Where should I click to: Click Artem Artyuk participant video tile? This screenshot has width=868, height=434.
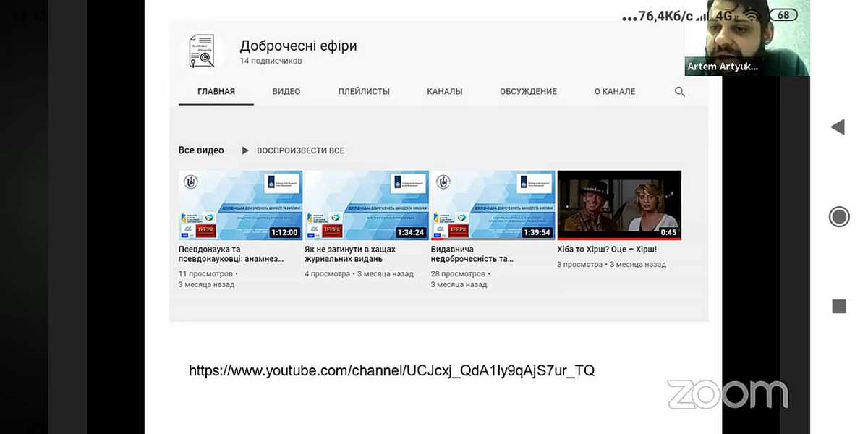[746, 40]
